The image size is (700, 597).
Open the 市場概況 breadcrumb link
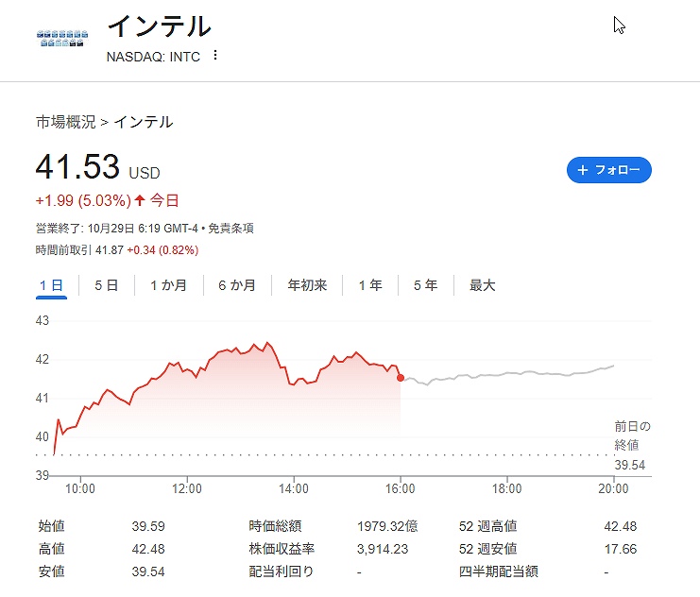pos(65,122)
